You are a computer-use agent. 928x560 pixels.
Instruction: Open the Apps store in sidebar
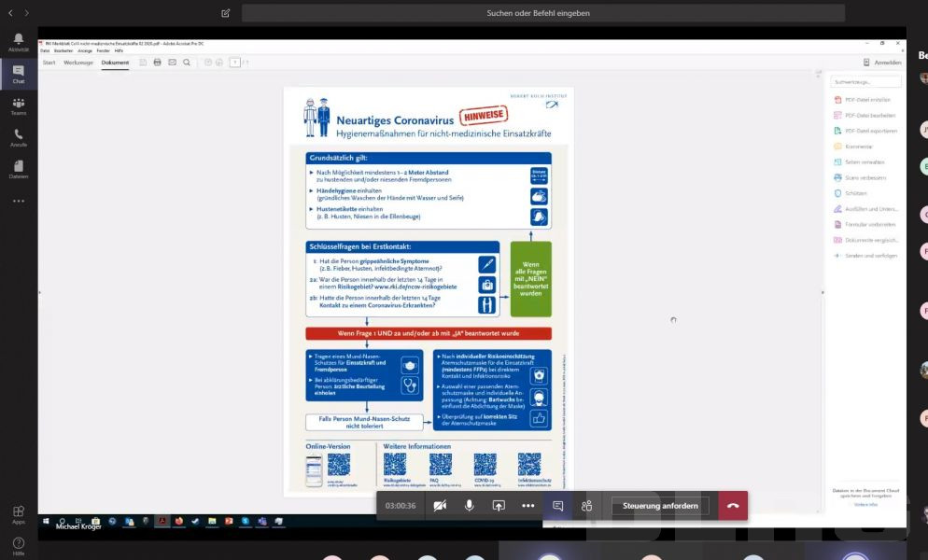tap(19, 514)
